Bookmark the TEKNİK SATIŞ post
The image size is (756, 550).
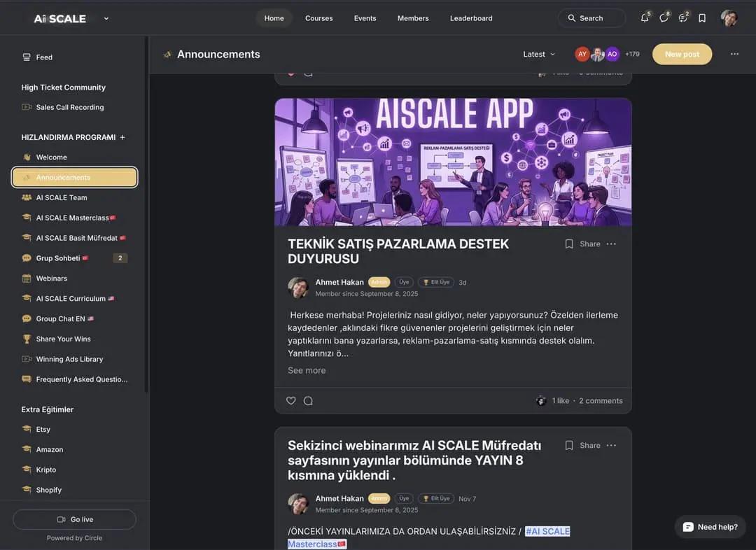pos(569,244)
